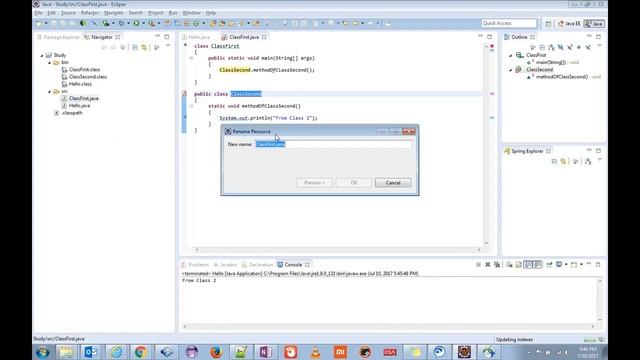Toggle Sort in Outline toolbar
Screen dimensions: 640x360
[x=551, y=47]
